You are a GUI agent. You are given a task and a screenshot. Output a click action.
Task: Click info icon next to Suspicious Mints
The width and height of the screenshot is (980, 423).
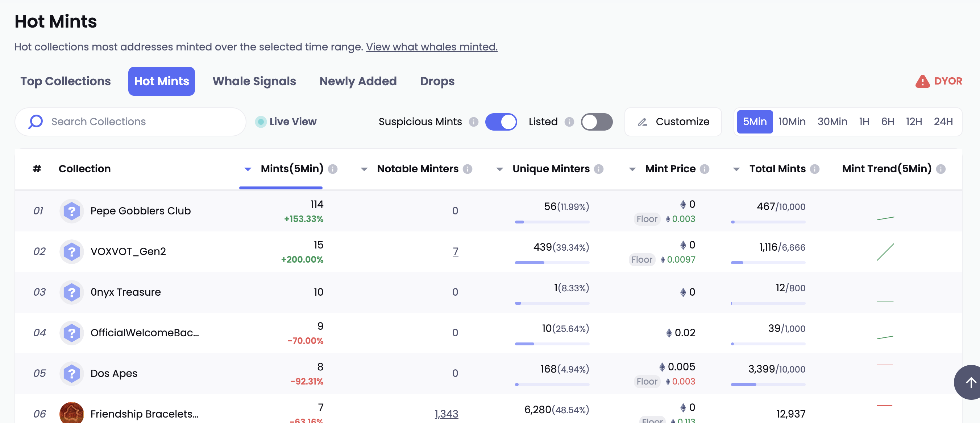click(473, 122)
